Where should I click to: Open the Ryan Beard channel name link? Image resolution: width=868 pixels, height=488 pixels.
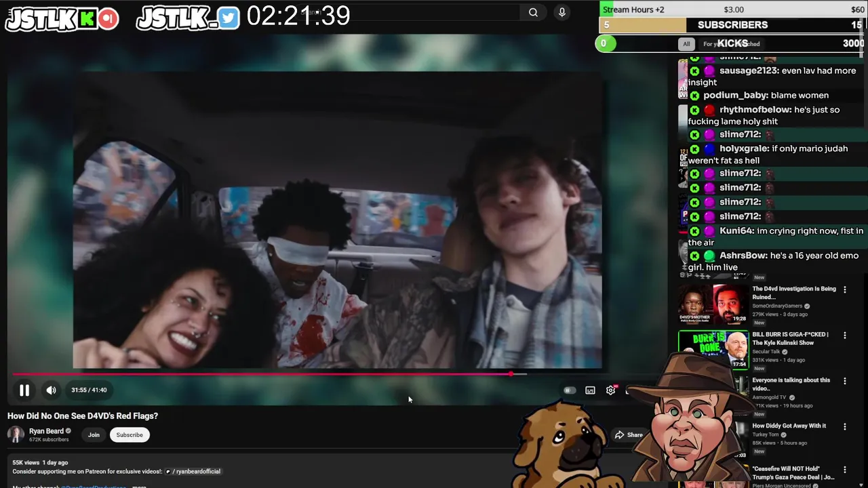(46, 431)
